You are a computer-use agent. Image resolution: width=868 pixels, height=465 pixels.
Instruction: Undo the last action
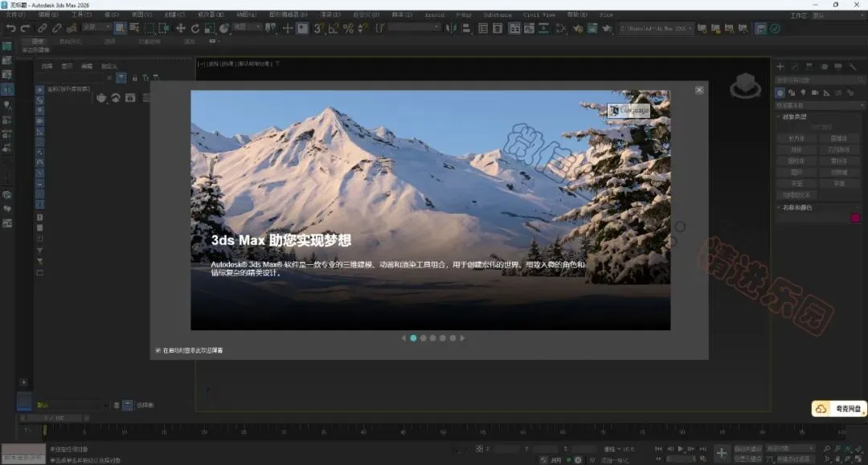(10, 28)
